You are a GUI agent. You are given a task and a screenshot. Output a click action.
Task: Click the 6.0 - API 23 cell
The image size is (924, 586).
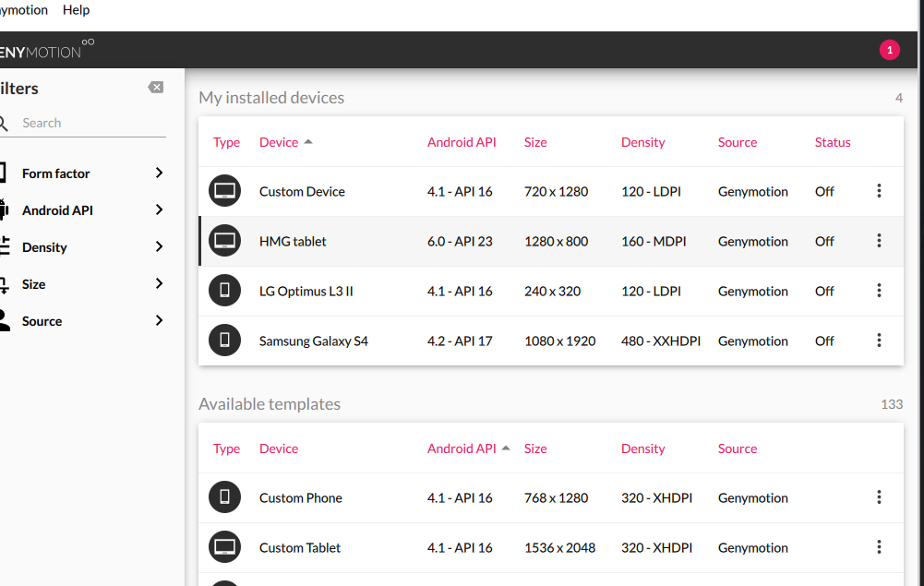(x=460, y=241)
